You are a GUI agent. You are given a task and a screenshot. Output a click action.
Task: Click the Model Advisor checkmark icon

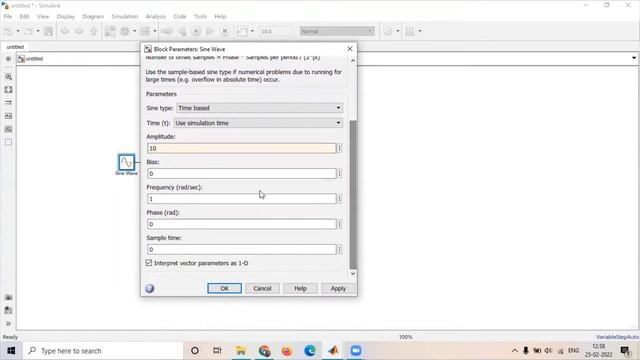[388, 31]
